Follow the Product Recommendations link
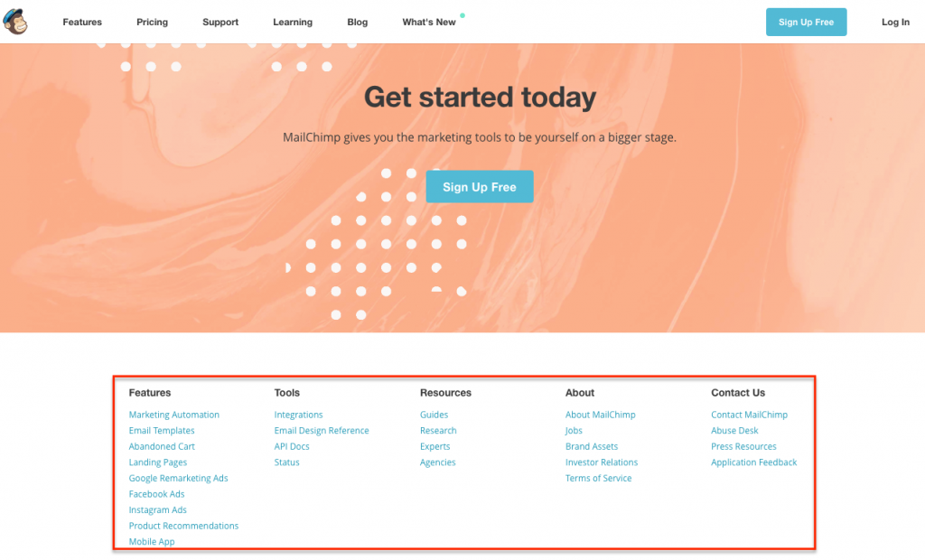Screen dimensions: 925x560 tap(183, 526)
